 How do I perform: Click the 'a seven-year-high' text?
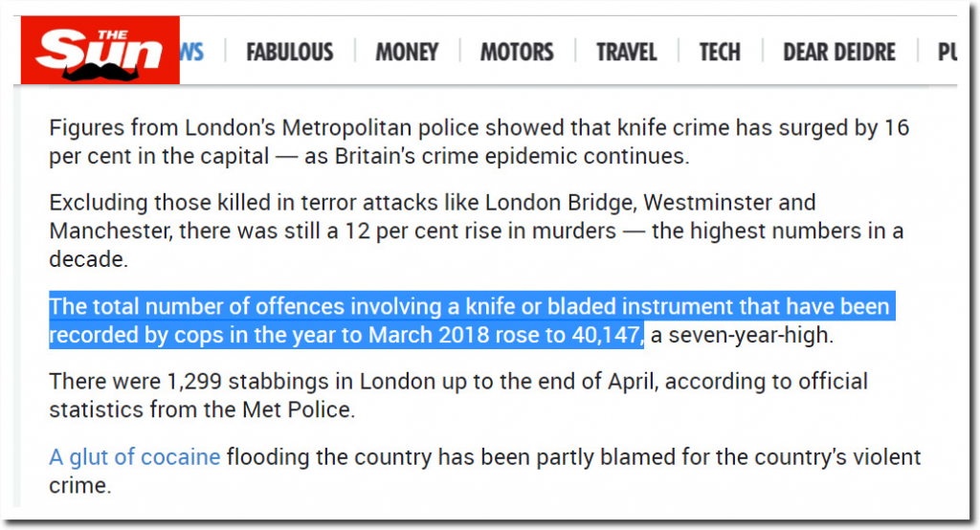[741, 334]
